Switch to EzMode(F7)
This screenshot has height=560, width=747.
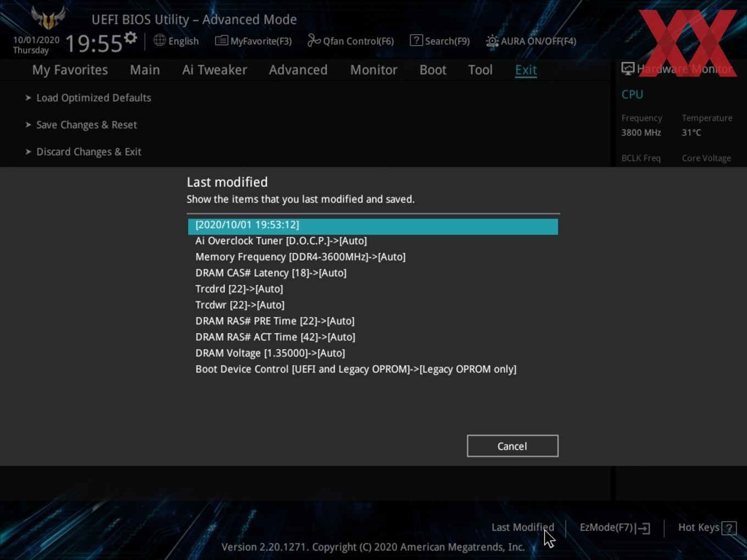pos(606,527)
